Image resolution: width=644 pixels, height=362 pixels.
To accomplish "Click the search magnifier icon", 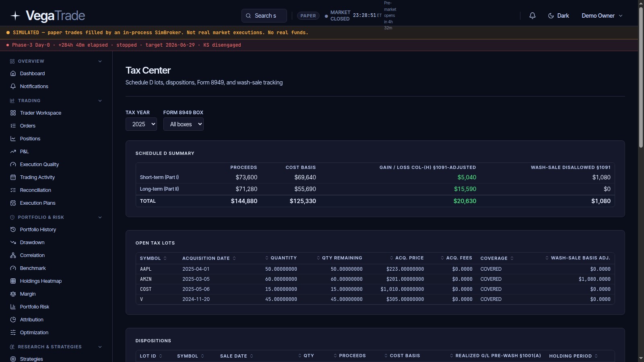I will coord(248,16).
